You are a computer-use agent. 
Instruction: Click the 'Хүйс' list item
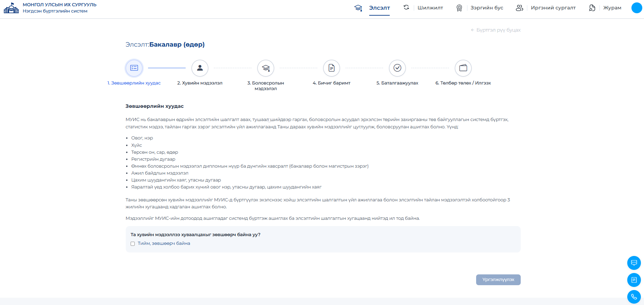(x=137, y=145)
